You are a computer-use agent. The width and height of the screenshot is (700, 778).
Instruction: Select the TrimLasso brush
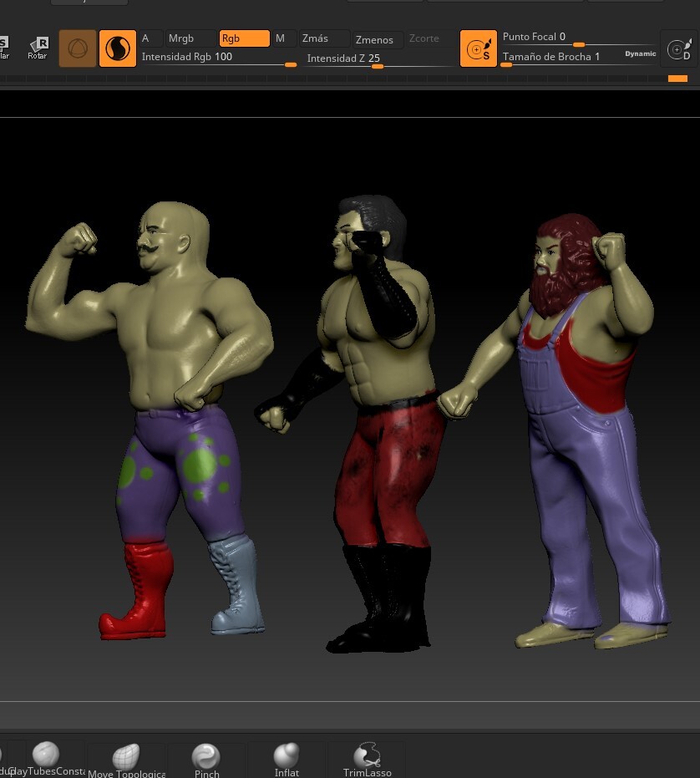click(x=367, y=760)
